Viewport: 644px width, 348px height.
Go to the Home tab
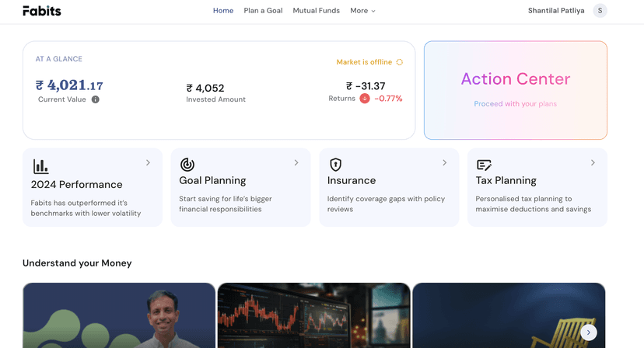(x=223, y=11)
